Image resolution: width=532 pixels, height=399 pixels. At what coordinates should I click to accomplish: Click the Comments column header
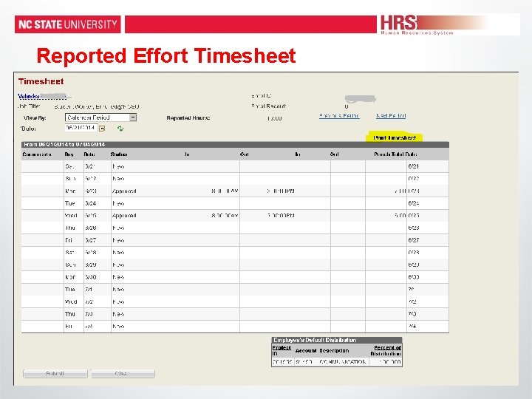[37, 154]
